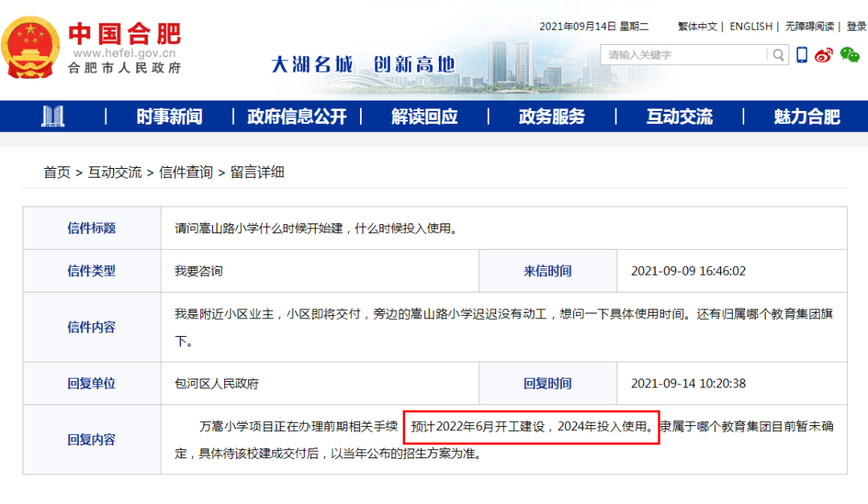Open the WeChat icon
This screenshot has width=868, height=504.
click(850, 55)
